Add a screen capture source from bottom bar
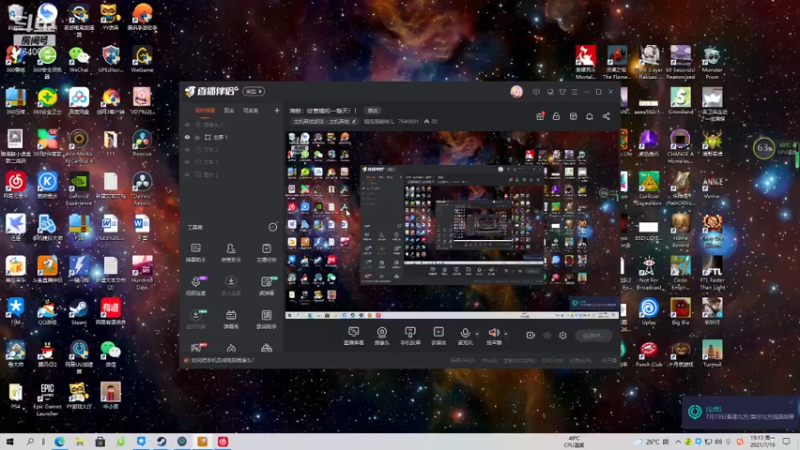Screen dimensions: 800x450 tap(354, 336)
